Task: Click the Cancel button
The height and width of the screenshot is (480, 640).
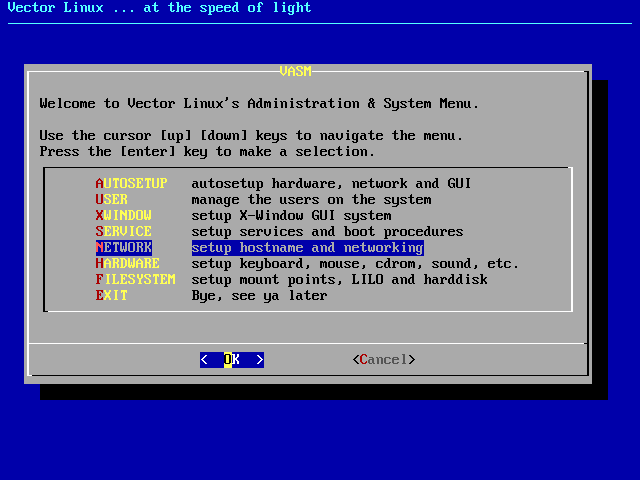Action: pyautogui.click(x=383, y=360)
